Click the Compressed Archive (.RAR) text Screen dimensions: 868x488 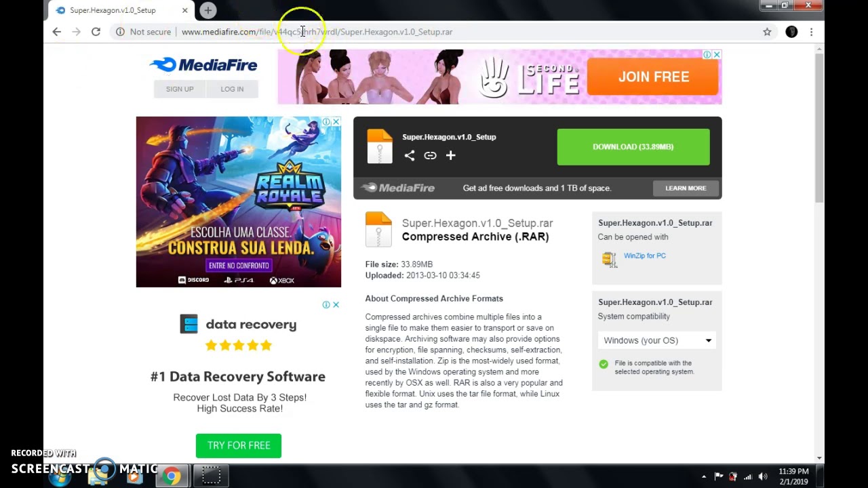coord(475,237)
